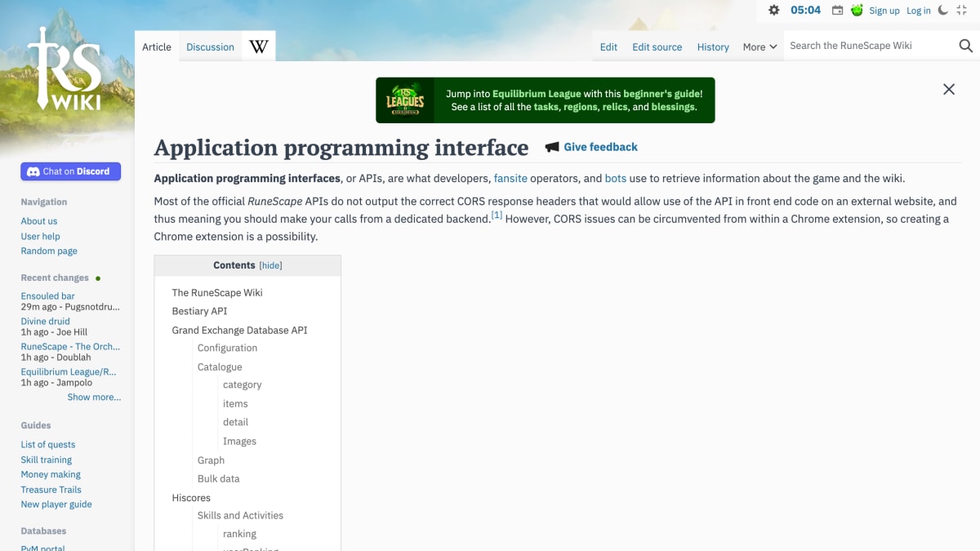
Task: Open the Divine druid recent change
Action: (45, 321)
